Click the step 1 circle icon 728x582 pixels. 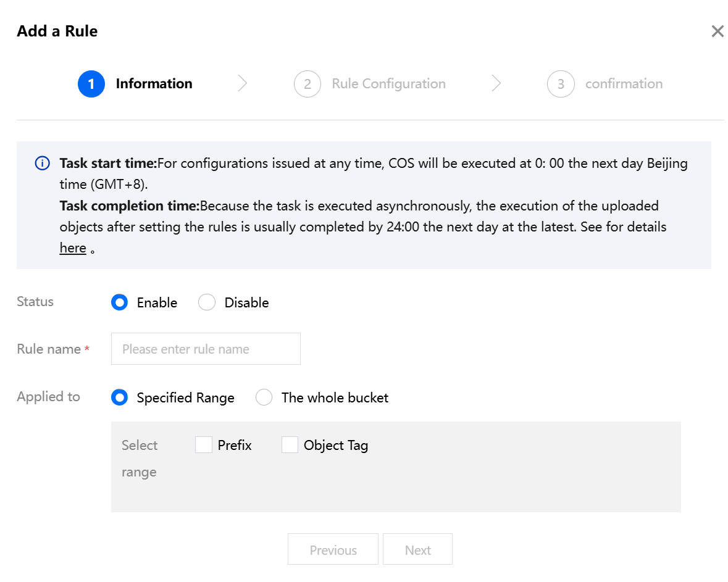[x=91, y=84]
